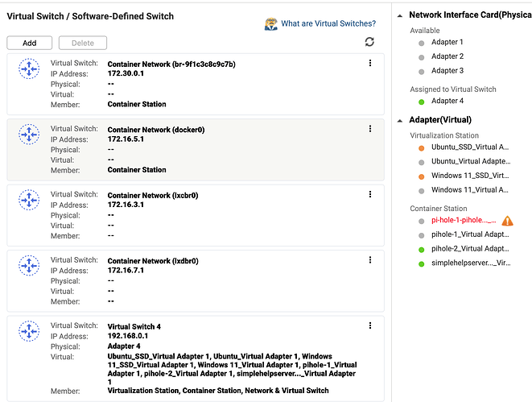
Task: Open three-dot menu for lxdbr0 network
Action: [x=370, y=260]
